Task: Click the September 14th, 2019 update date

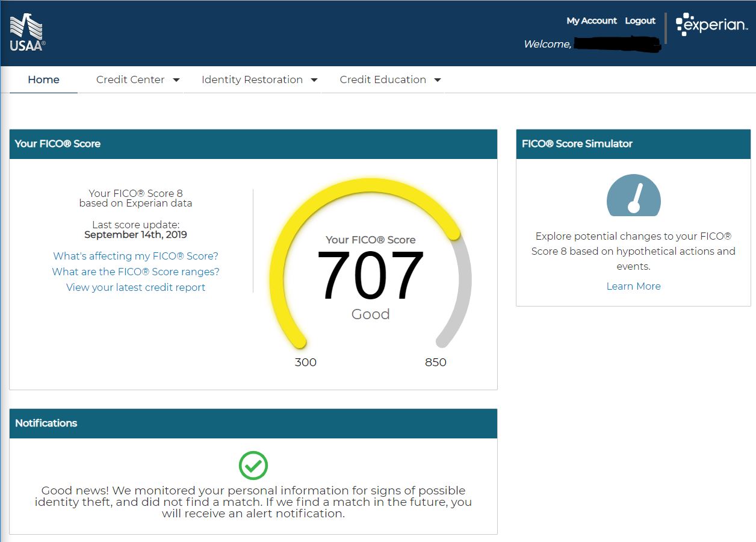Action: pos(136,235)
